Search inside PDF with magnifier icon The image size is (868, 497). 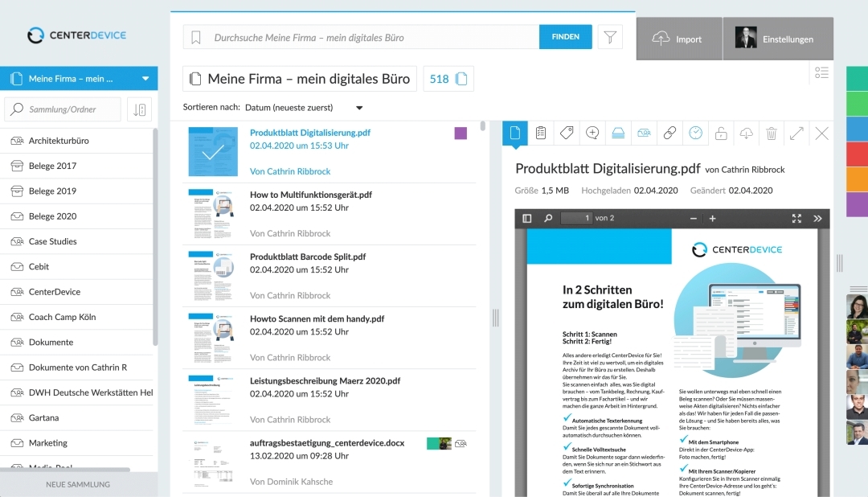tap(548, 218)
